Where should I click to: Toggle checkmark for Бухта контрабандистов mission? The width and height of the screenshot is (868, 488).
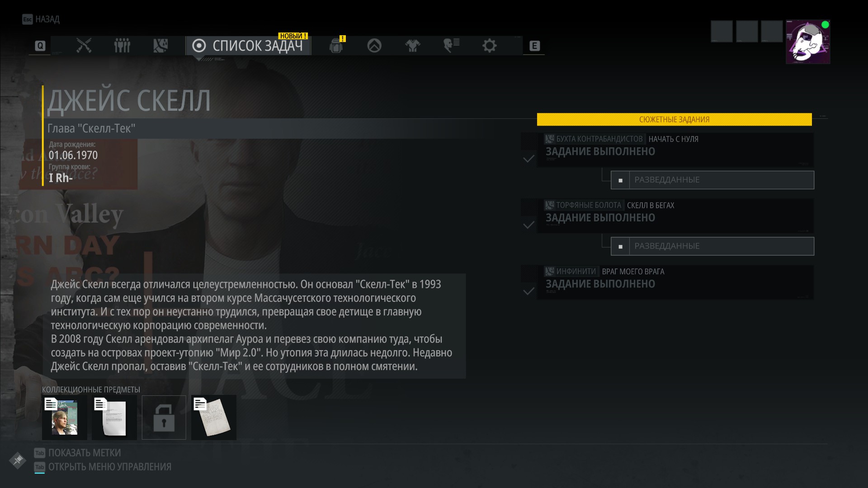click(x=528, y=159)
